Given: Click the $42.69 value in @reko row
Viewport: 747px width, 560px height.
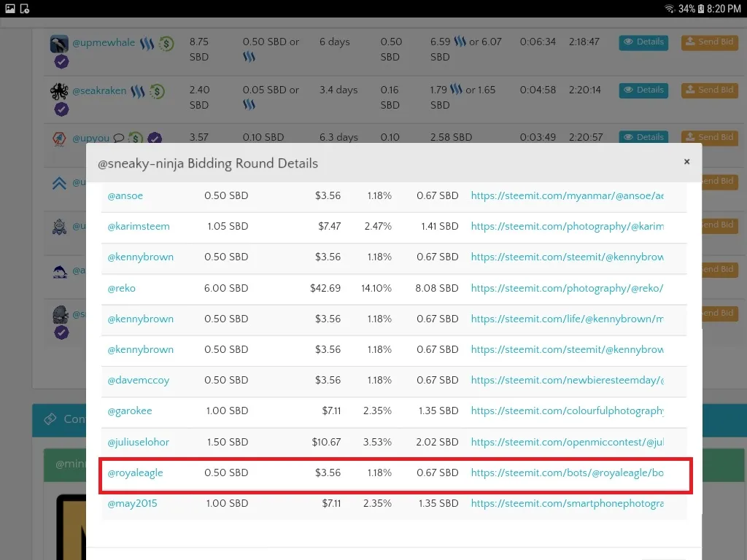Looking at the screenshot, I should point(325,288).
